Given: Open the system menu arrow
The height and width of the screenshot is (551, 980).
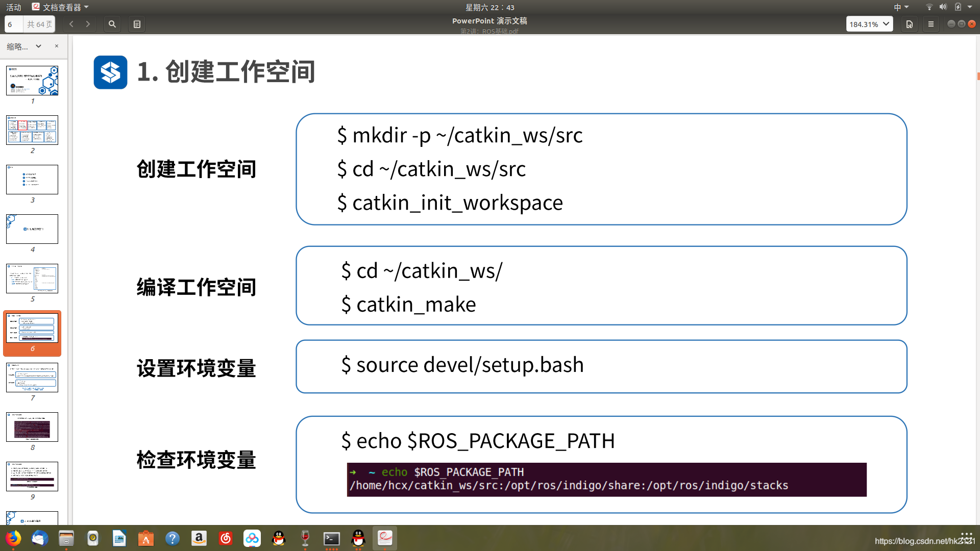Looking at the screenshot, I should coord(970,7).
